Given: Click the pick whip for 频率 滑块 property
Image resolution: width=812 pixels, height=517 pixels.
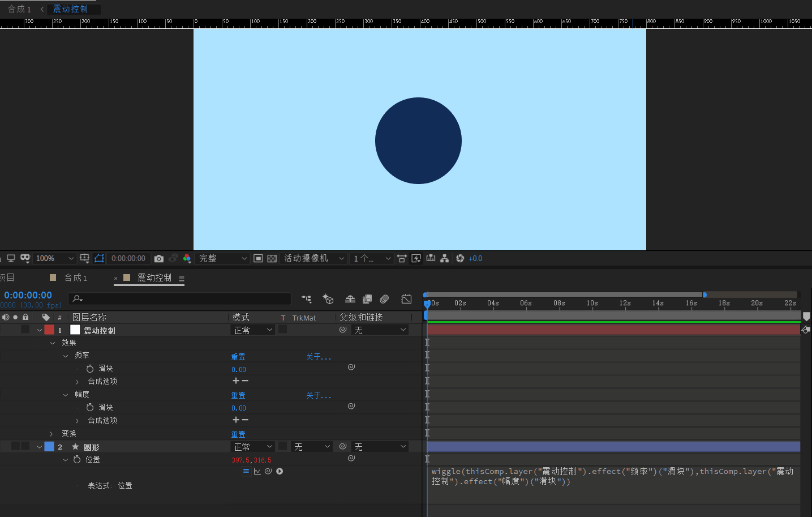Looking at the screenshot, I should (351, 367).
